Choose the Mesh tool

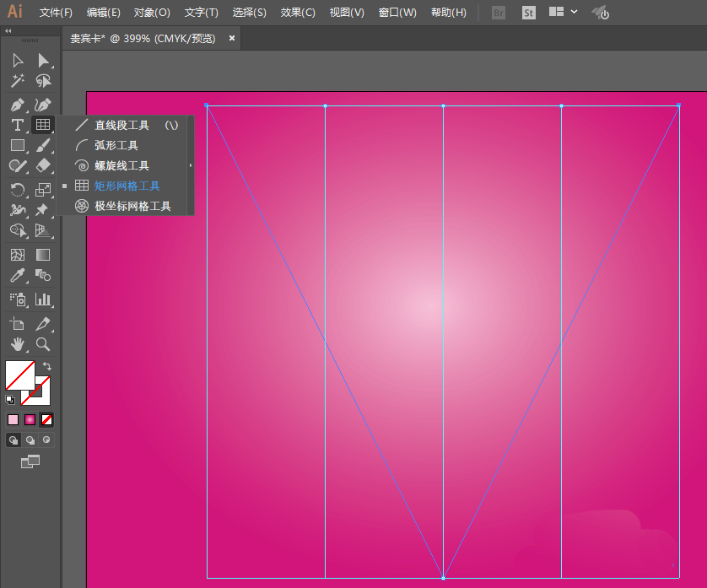click(18, 255)
